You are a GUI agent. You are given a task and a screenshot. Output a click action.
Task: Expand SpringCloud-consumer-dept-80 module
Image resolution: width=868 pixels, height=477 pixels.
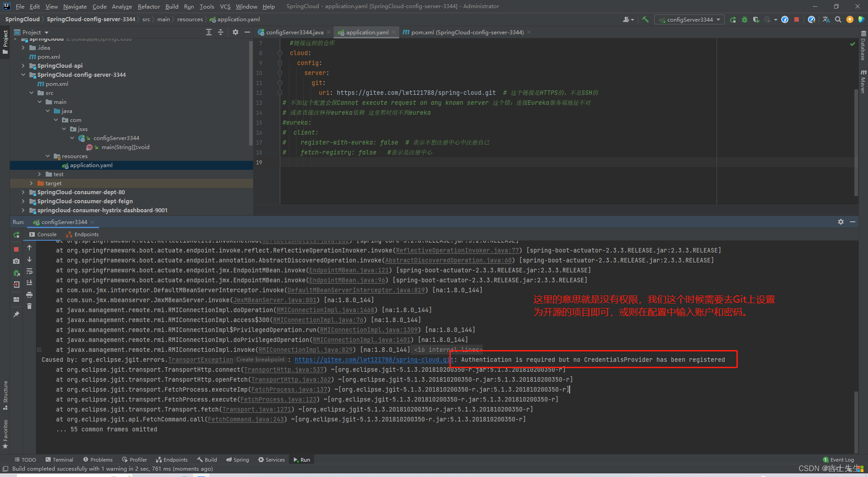23,192
